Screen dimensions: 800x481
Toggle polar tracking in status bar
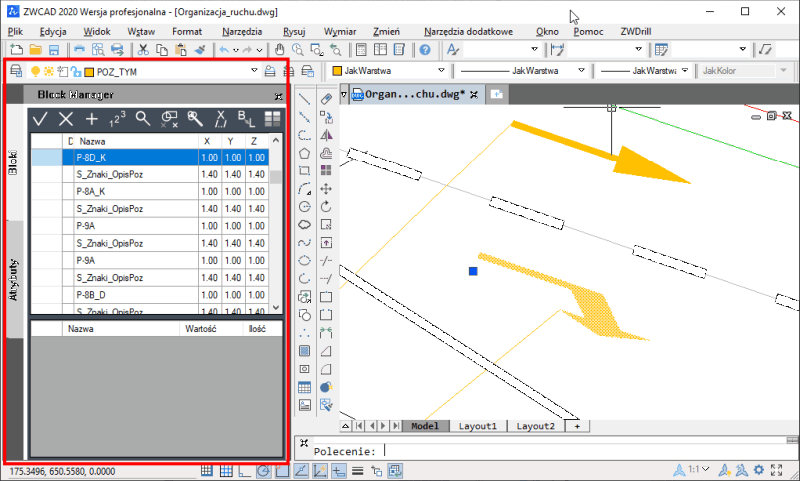(x=263, y=471)
